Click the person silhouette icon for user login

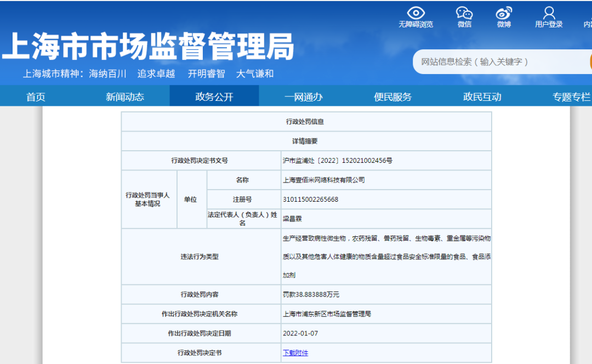[549, 12]
